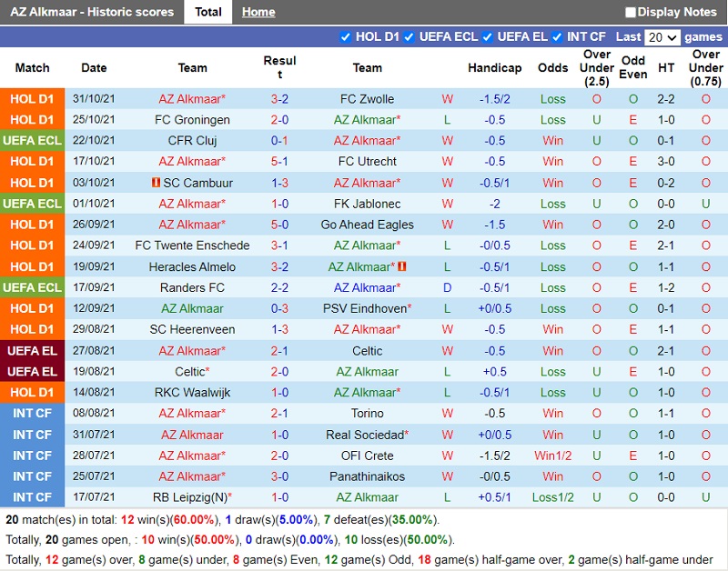The width and height of the screenshot is (728, 571).
Task: Click the UEFA EL badge on the 19/08/21 row
Action: click(x=32, y=372)
